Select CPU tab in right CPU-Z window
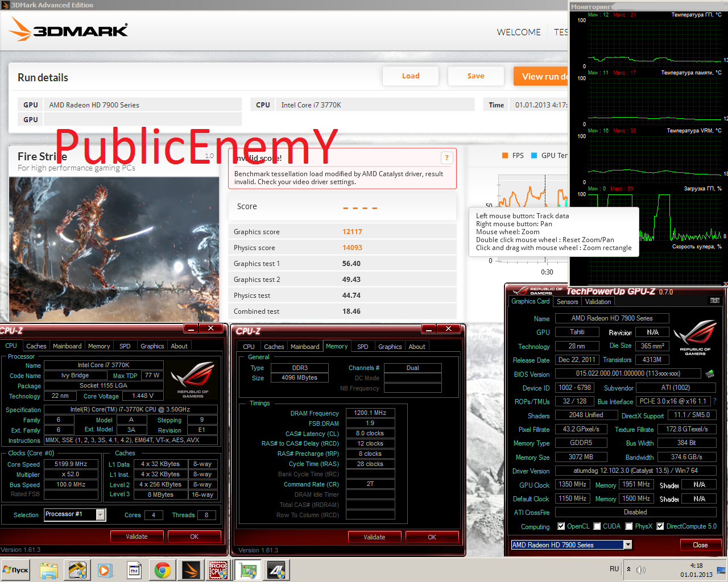The height and width of the screenshot is (582, 728). [x=249, y=347]
